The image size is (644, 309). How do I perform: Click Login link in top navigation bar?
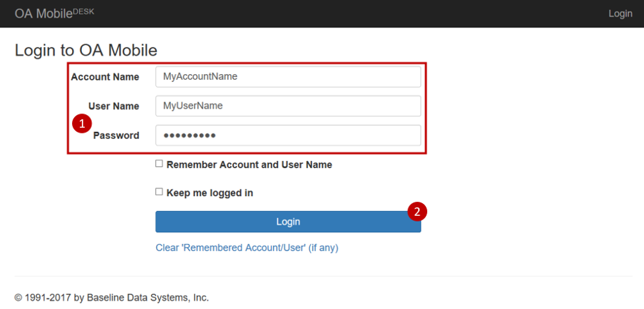[620, 13]
